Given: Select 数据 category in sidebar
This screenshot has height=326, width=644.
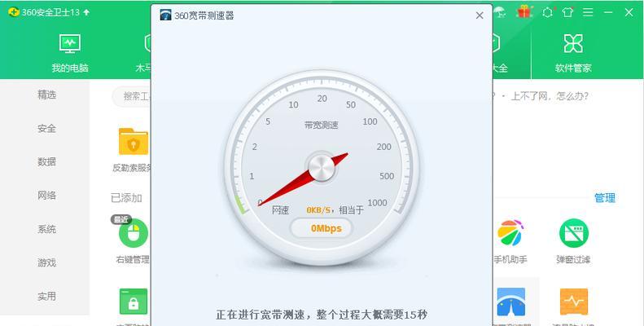Looking at the screenshot, I should point(46,162).
